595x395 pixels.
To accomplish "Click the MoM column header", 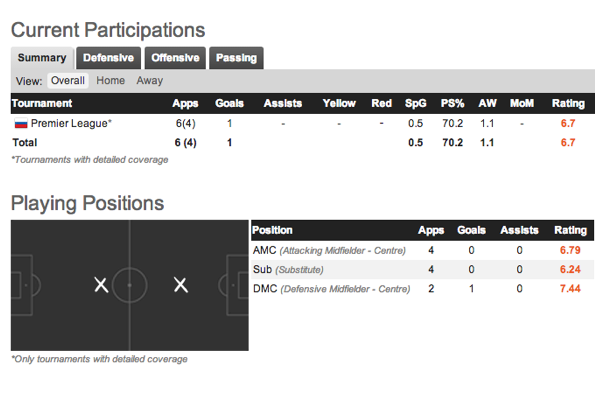I will [x=522, y=103].
